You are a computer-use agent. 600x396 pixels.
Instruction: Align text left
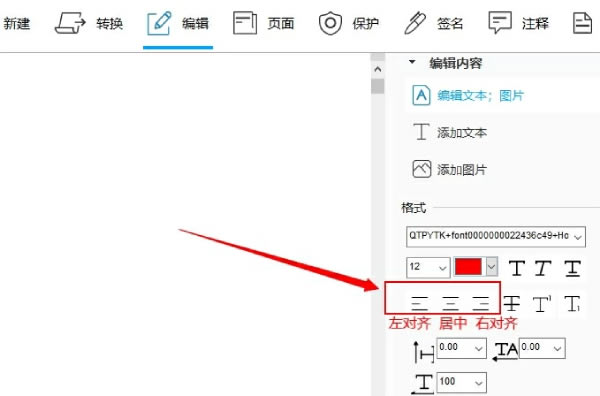419,303
